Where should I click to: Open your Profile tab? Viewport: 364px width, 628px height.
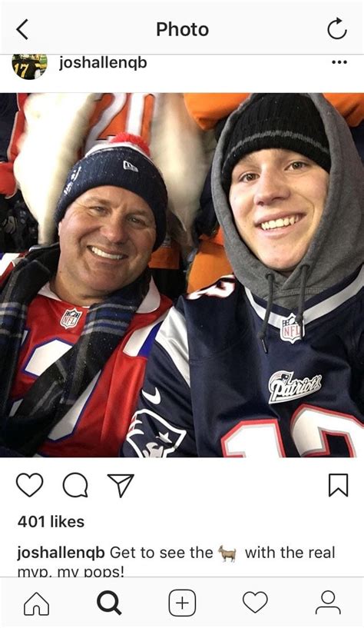pos(328,603)
